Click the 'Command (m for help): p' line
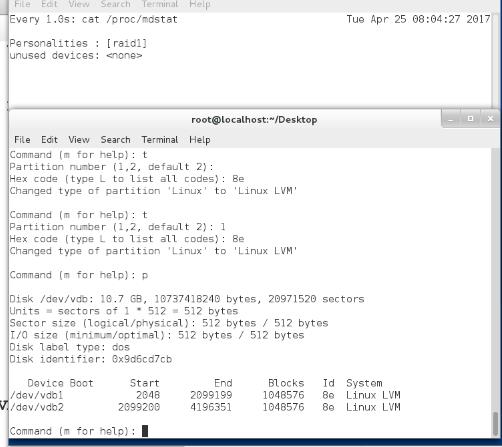This screenshot has height=447, width=502. coord(79,275)
